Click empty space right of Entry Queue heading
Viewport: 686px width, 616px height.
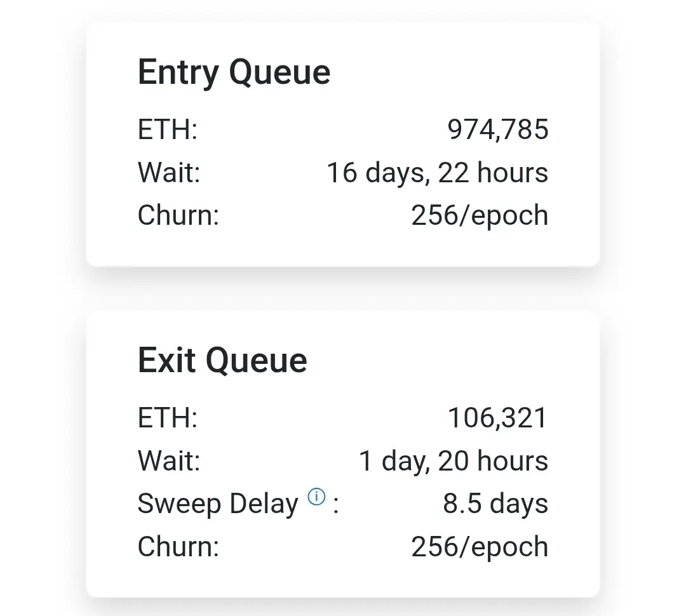(464, 72)
